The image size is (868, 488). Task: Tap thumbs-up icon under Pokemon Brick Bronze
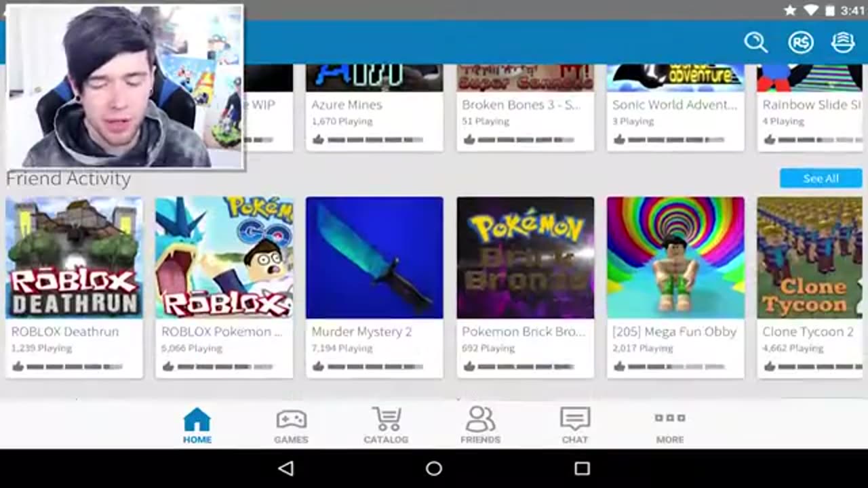click(469, 367)
